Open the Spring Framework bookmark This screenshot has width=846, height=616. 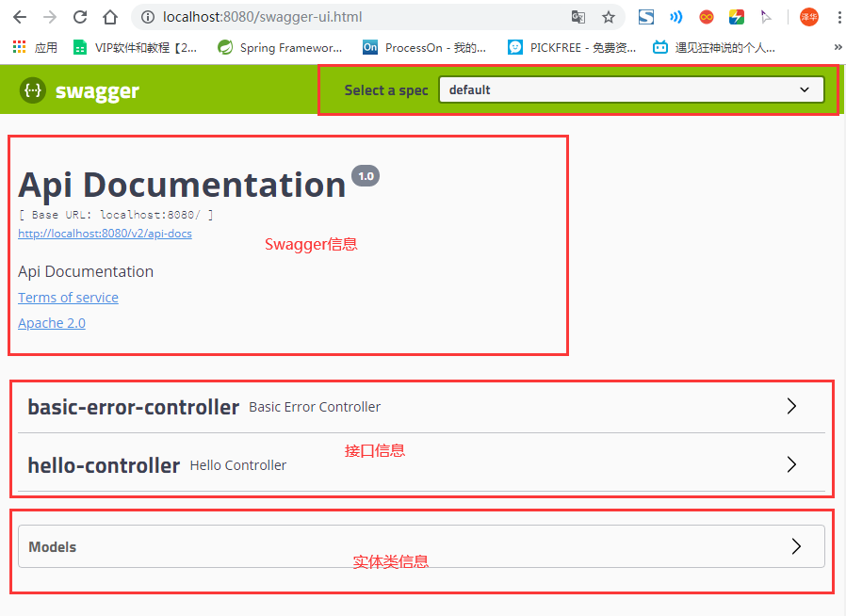(280, 47)
